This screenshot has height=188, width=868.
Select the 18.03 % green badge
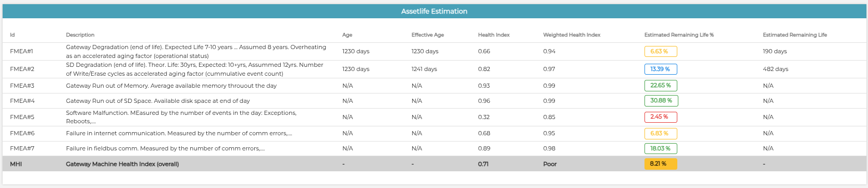[661, 148]
